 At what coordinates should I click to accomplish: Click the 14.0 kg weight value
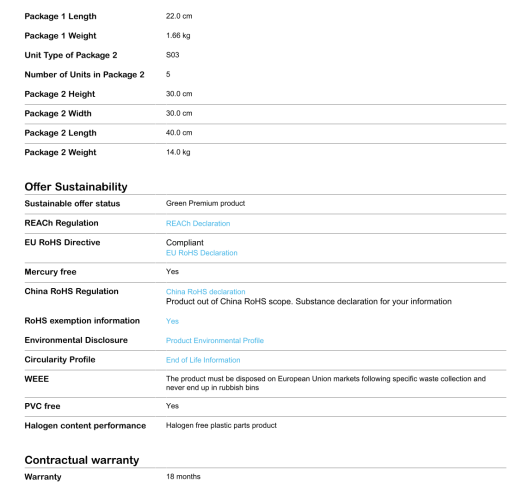click(178, 152)
